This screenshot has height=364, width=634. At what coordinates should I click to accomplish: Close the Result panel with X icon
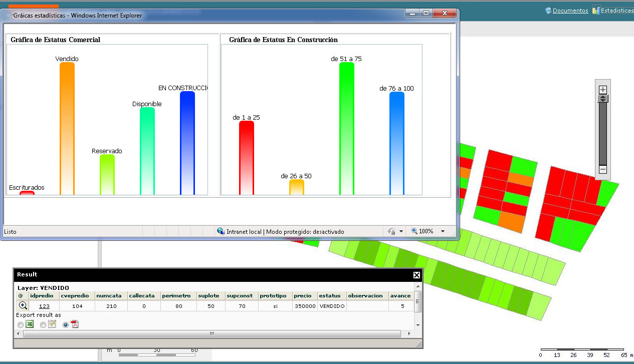tap(416, 275)
